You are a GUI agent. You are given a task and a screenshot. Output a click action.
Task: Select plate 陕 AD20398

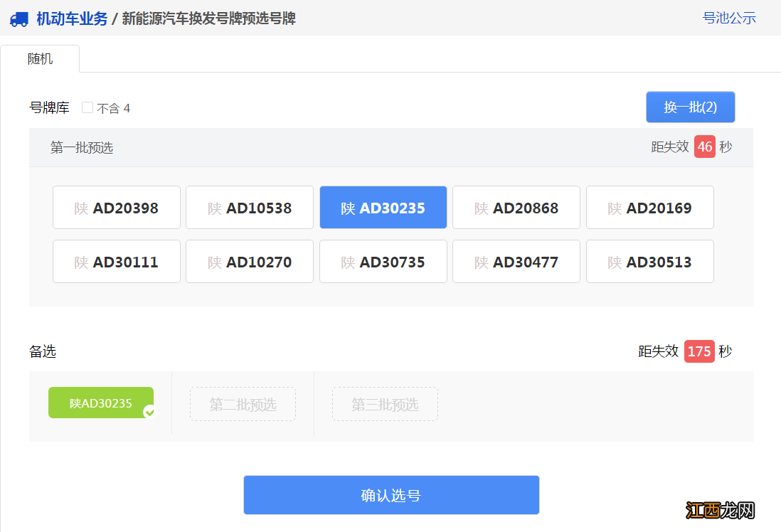[x=117, y=208]
